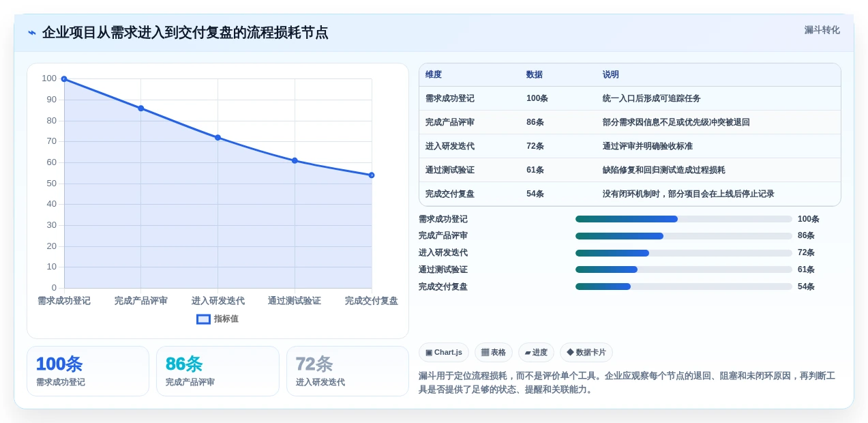Screen dimensions: 868x423
Task: Click the 进入研发迭代 progress bar
Action: pyautogui.click(x=684, y=253)
